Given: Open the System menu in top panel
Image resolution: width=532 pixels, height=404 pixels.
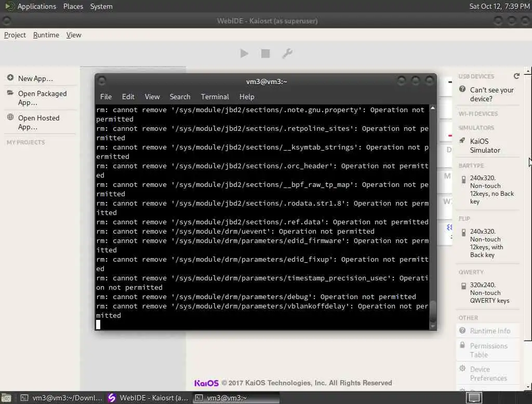Looking at the screenshot, I should coord(101,6).
